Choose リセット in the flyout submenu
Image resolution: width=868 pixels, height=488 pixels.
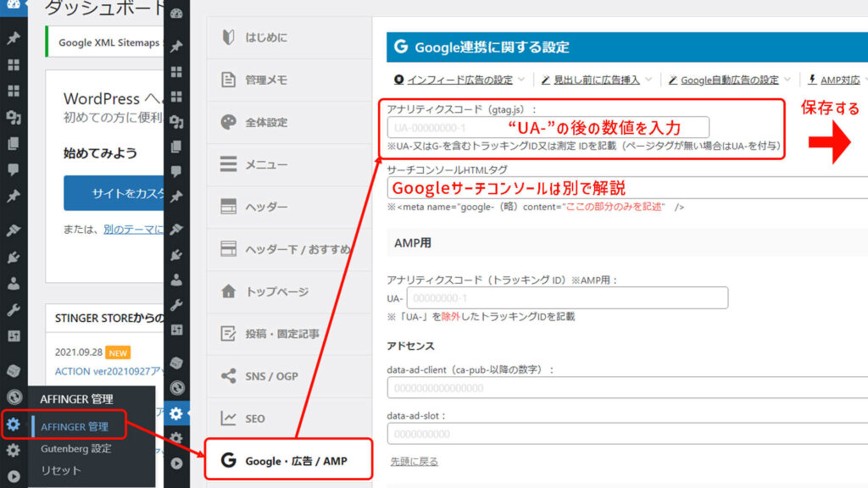tap(61, 470)
